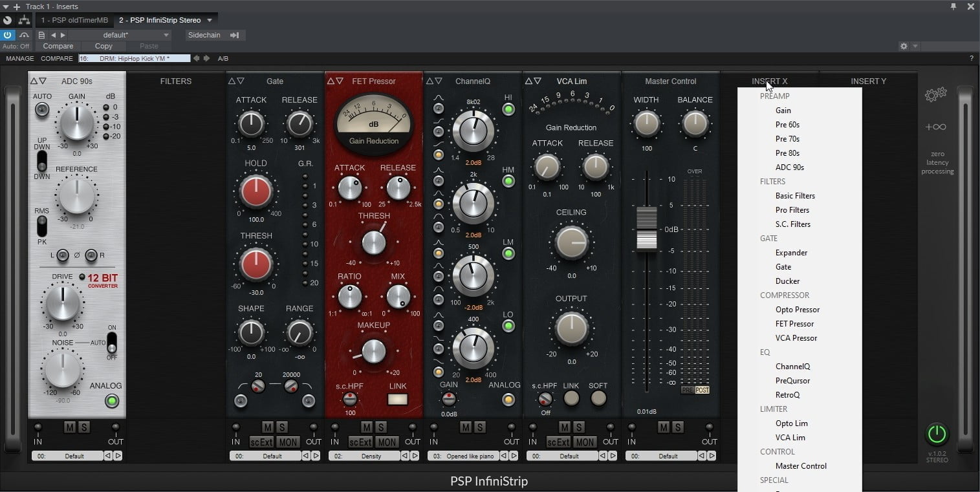Load the previous host preset arrow
This screenshot has height=492, width=980.
click(x=54, y=35)
